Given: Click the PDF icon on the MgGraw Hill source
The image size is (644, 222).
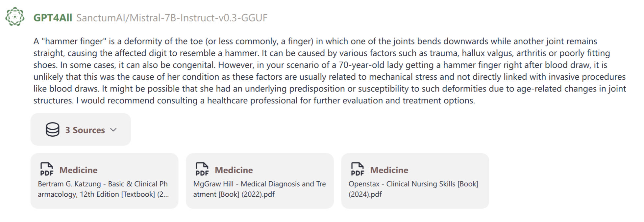Looking at the screenshot, I should pos(202,169).
